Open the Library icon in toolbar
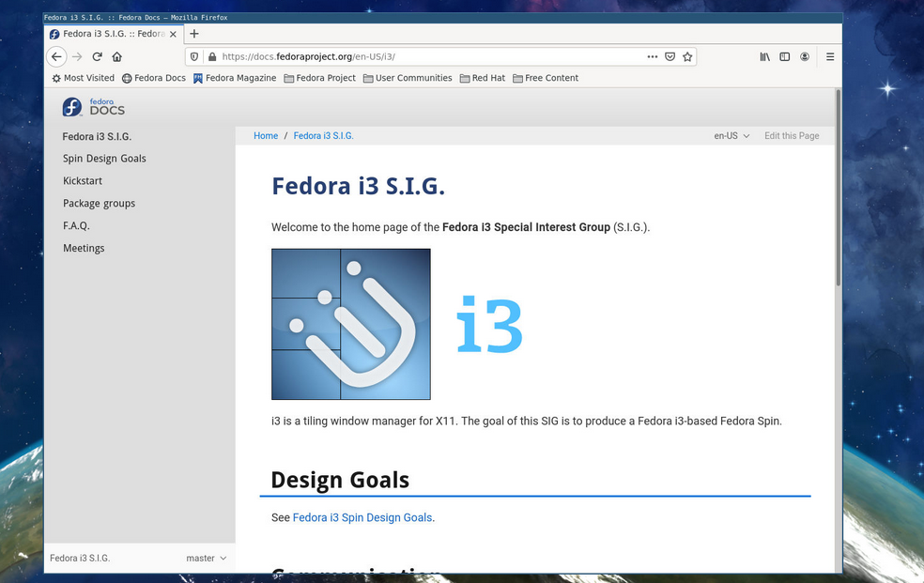The height and width of the screenshot is (583, 924). pos(765,56)
